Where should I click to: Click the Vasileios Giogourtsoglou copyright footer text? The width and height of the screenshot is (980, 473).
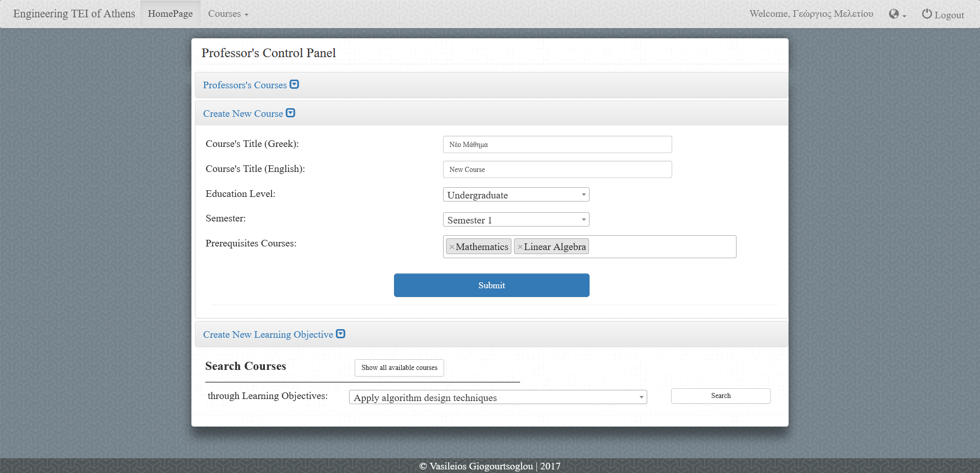[x=490, y=466]
